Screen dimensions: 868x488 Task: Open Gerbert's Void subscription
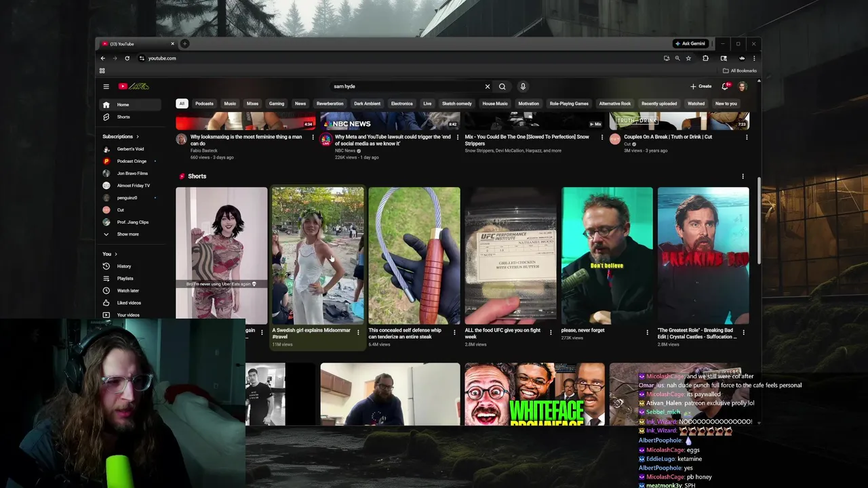(130, 149)
